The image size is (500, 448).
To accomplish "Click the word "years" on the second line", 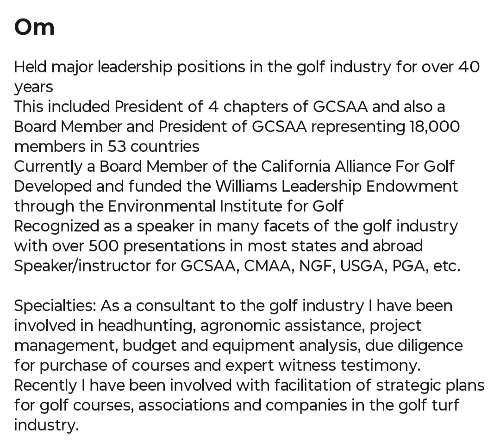I will 33,87.
